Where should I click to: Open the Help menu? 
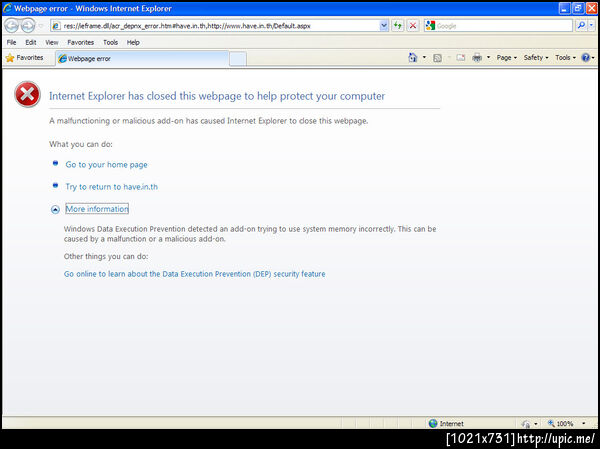(133, 42)
